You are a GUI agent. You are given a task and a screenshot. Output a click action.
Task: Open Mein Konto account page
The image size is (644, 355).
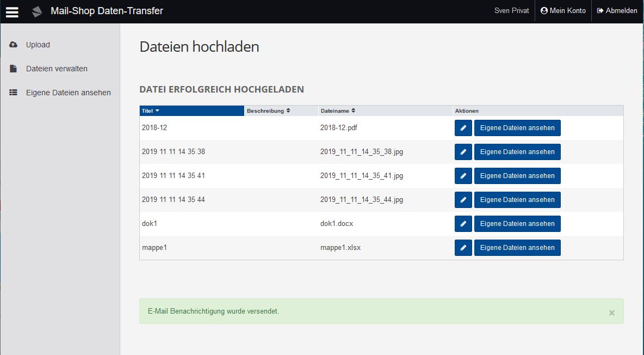coord(563,11)
